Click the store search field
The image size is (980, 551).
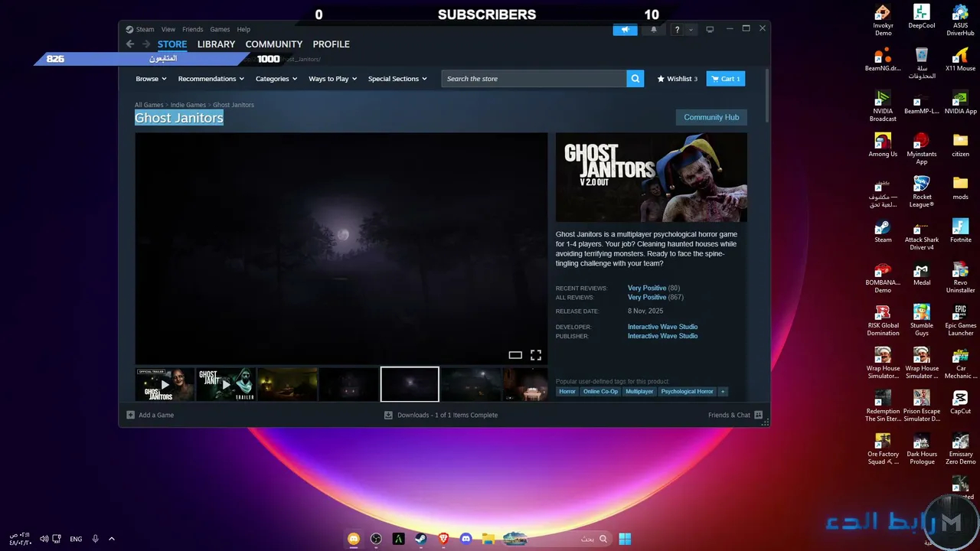(x=534, y=79)
